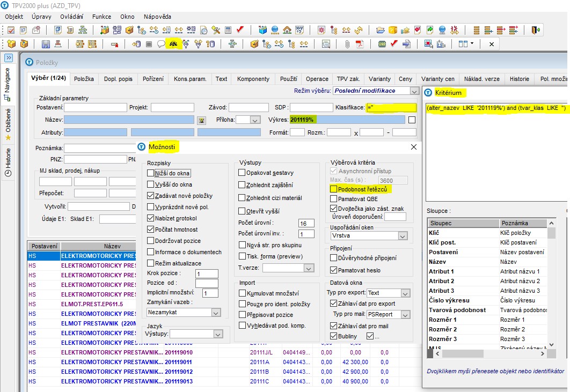Expand the Zamykání vazeb Nezamykat dropdown

coord(216,313)
